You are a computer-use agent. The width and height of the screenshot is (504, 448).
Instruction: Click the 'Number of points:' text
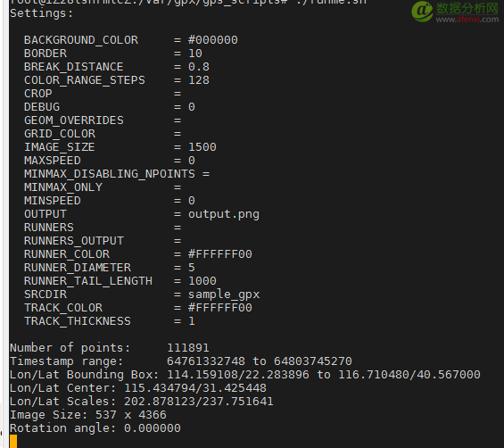[70, 348]
